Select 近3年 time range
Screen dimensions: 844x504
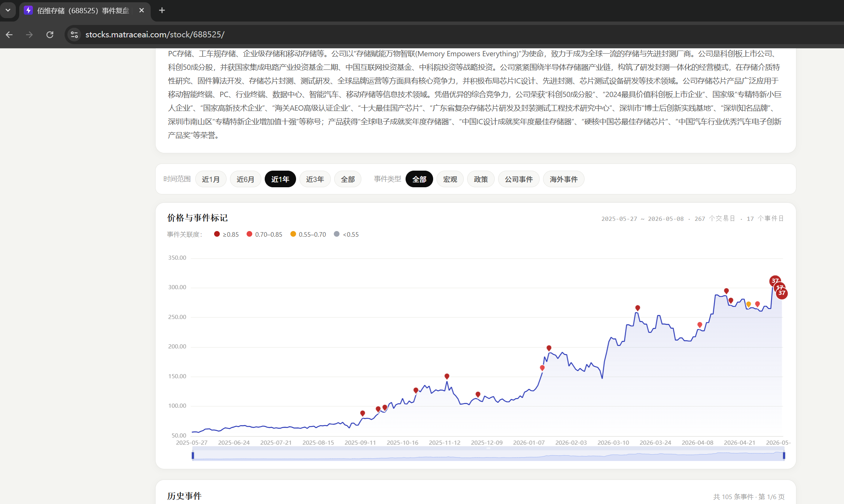(x=315, y=179)
